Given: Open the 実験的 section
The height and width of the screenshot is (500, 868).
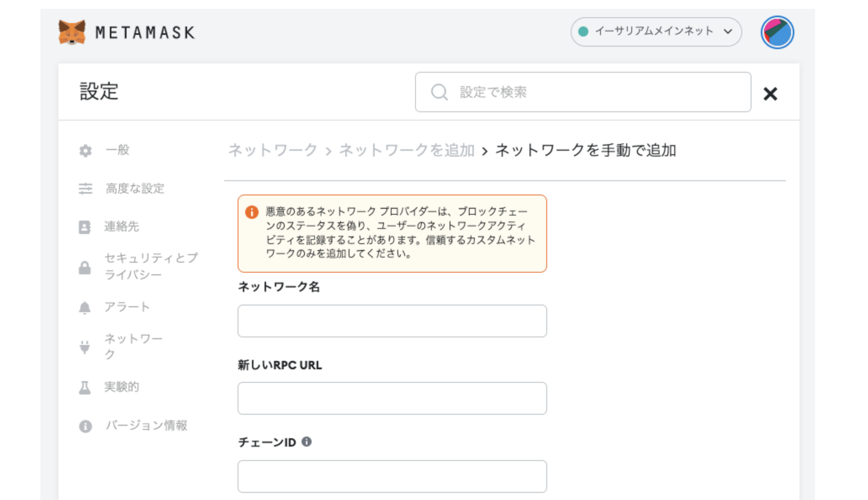Looking at the screenshot, I should (122, 387).
